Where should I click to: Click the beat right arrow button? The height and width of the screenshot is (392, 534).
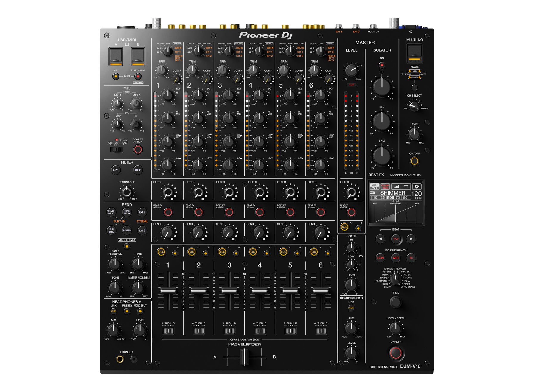point(411,239)
